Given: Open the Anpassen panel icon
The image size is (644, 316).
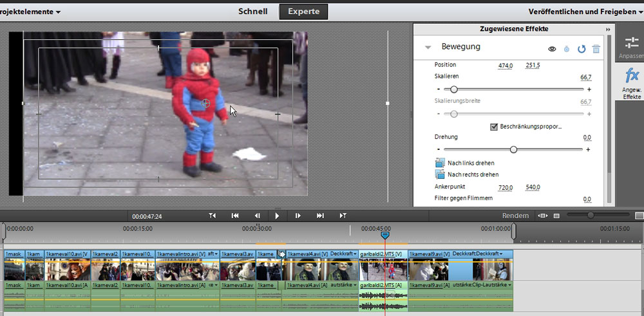Looking at the screenshot, I should click(x=632, y=48).
